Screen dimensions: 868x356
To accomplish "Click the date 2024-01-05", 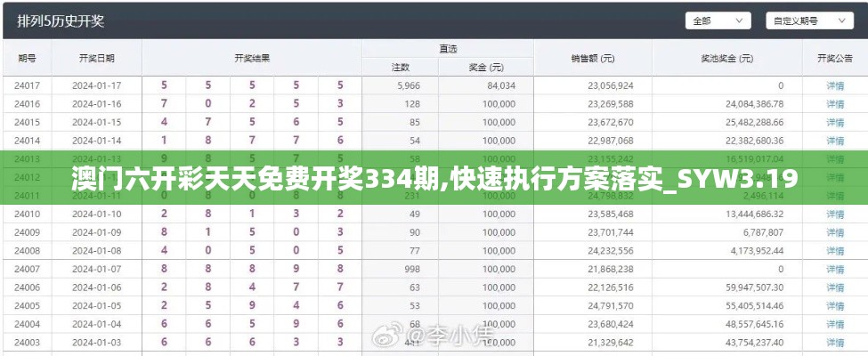I will point(97,305).
